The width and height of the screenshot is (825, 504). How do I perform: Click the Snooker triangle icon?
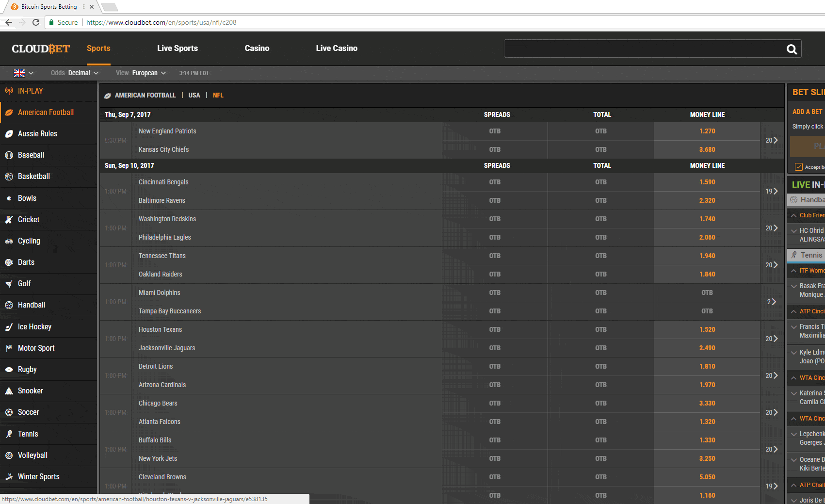[9, 391]
